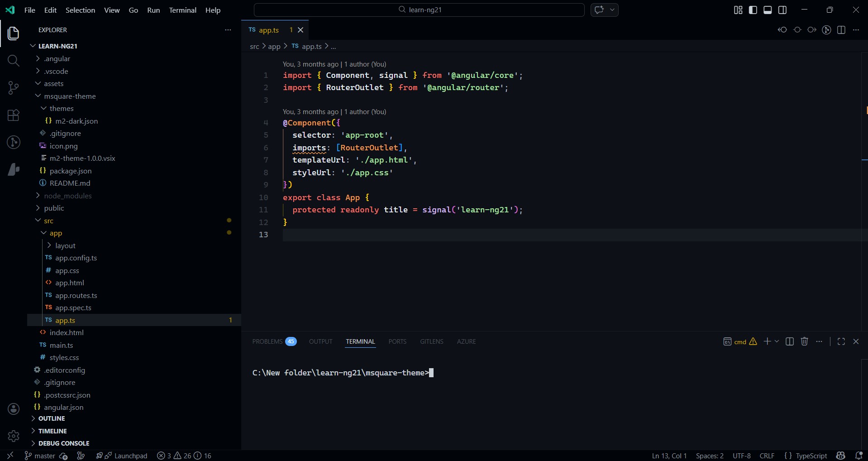Kill the cmd terminal with trash icon
This screenshot has width=868, height=461.
coord(805,342)
